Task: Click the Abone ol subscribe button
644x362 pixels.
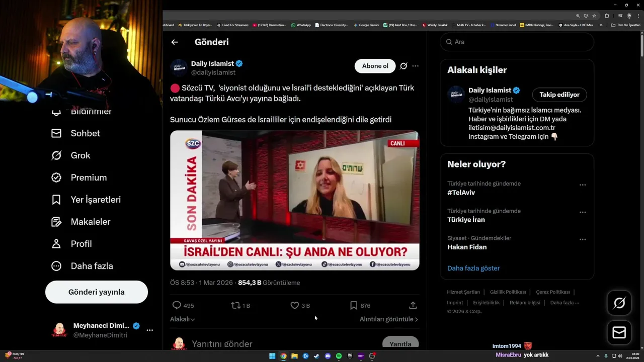Action: tap(375, 66)
